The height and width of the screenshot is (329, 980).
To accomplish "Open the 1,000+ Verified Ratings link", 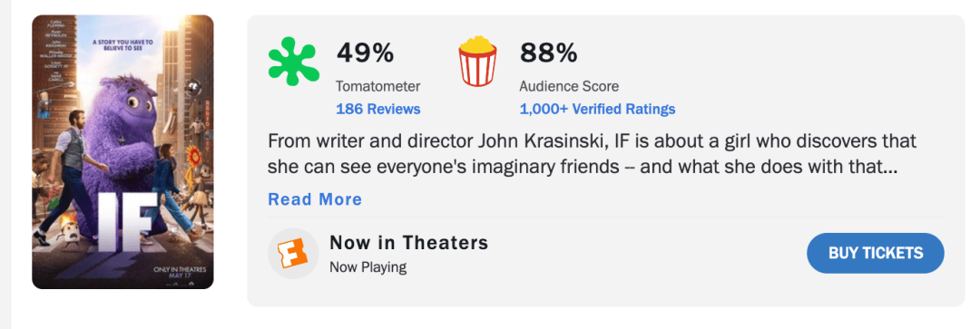I will tap(597, 110).
